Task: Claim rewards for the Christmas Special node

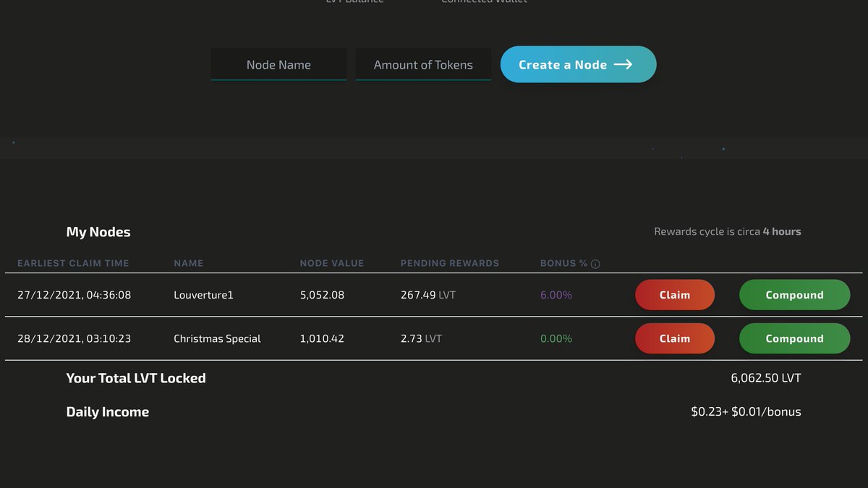Action: tap(675, 338)
